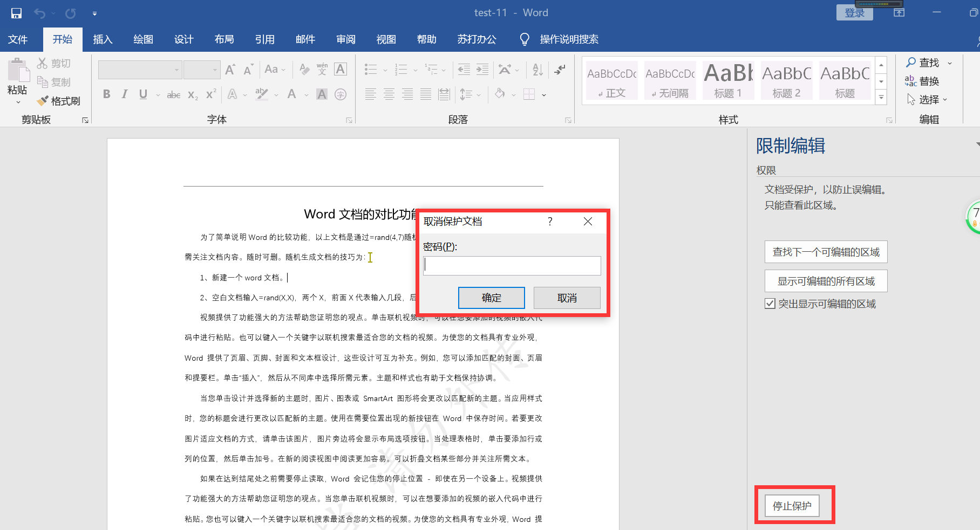Image resolution: width=980 pixels, height=530 pixels.
Task: Select the Format Painter brush
Action: 42,101
